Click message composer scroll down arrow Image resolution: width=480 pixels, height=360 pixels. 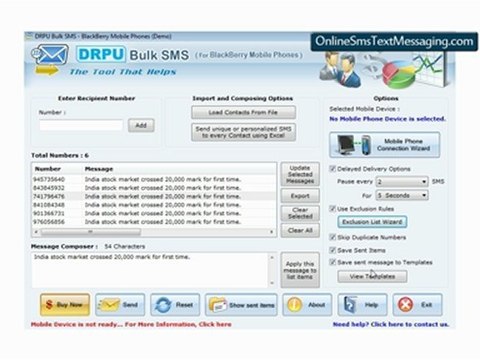tap(272, 283)
